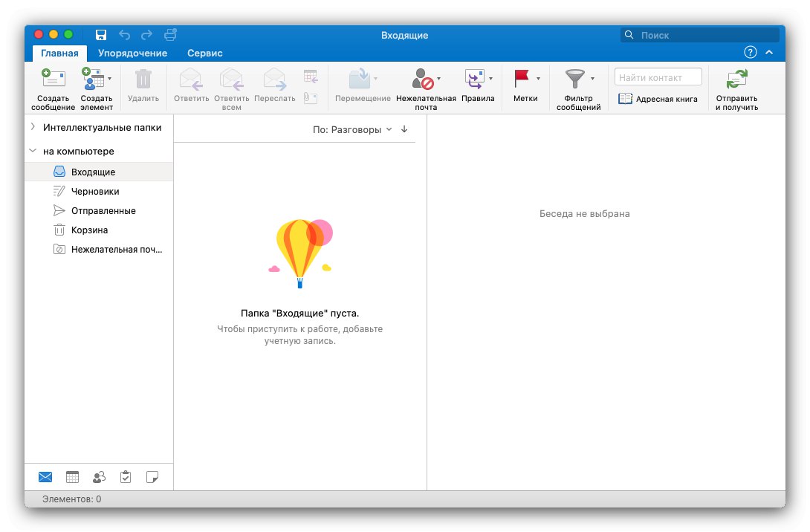Collapse the ribbon with the chevron

click(769, 52)
